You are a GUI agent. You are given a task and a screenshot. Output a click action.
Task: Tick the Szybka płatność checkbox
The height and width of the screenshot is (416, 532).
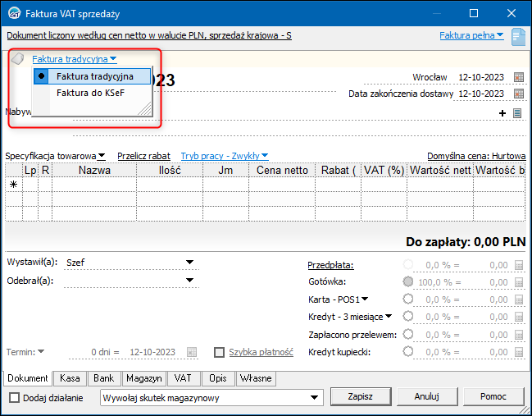pyautogui.click(x=219, y=353)
